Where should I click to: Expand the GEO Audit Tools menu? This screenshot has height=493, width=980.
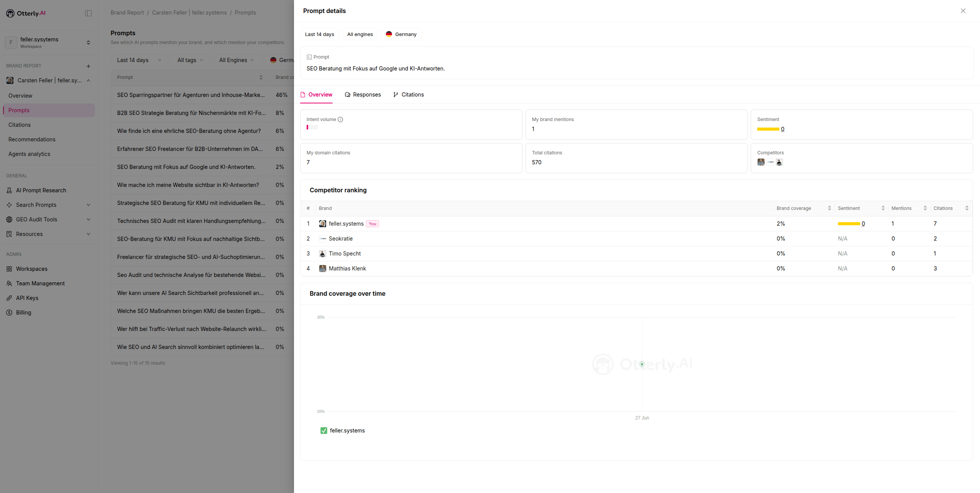click(88, 219)
